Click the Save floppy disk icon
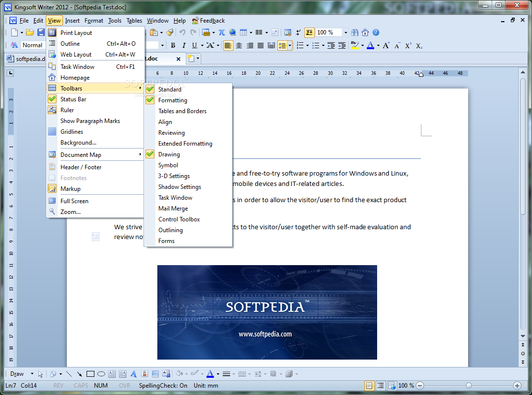This screenshot has height=395, width=532. (x=41, y=32)
